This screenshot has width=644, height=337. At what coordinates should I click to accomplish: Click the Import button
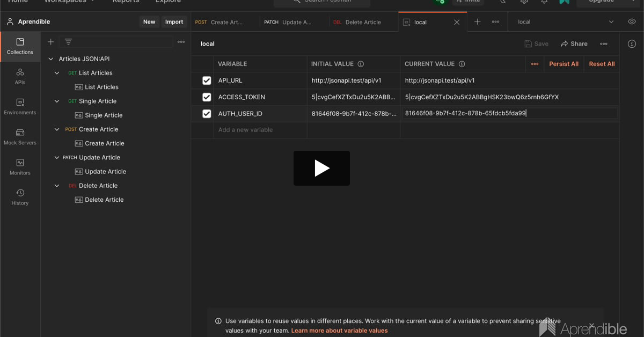[x=174, y=22]
